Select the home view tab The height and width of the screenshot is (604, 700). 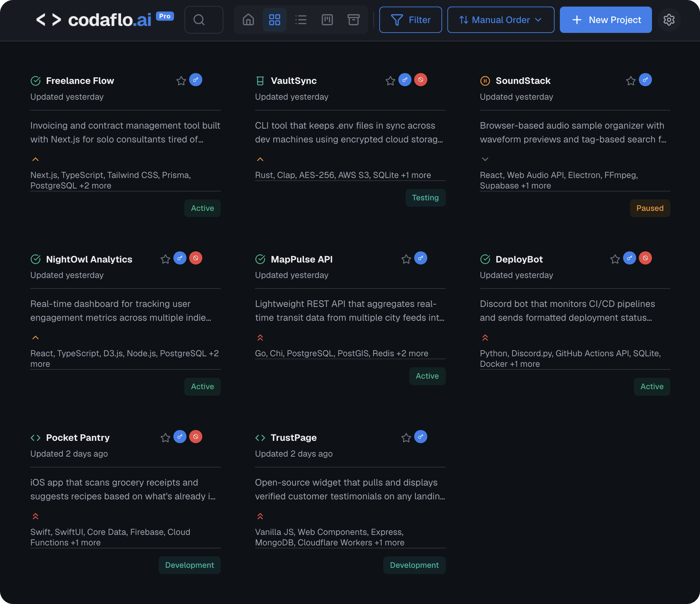pos(248,20)
